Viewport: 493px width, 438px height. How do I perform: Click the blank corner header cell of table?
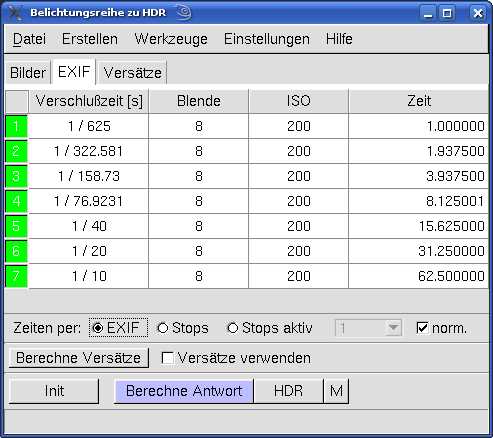tap(17, 101)
